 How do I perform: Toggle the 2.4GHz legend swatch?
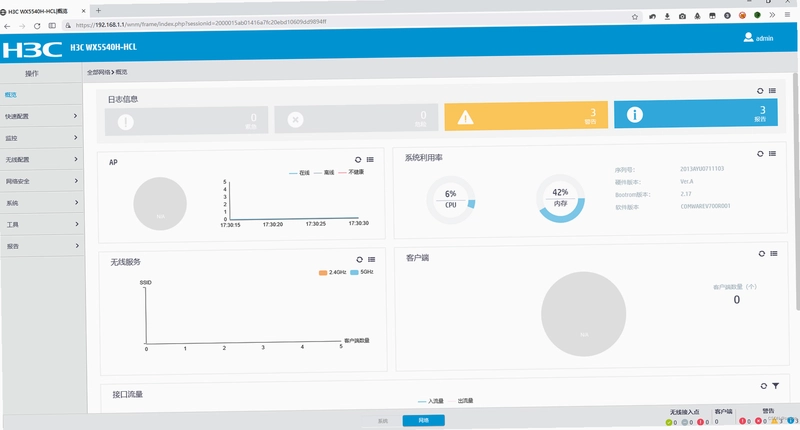click(x=322, y=273)
